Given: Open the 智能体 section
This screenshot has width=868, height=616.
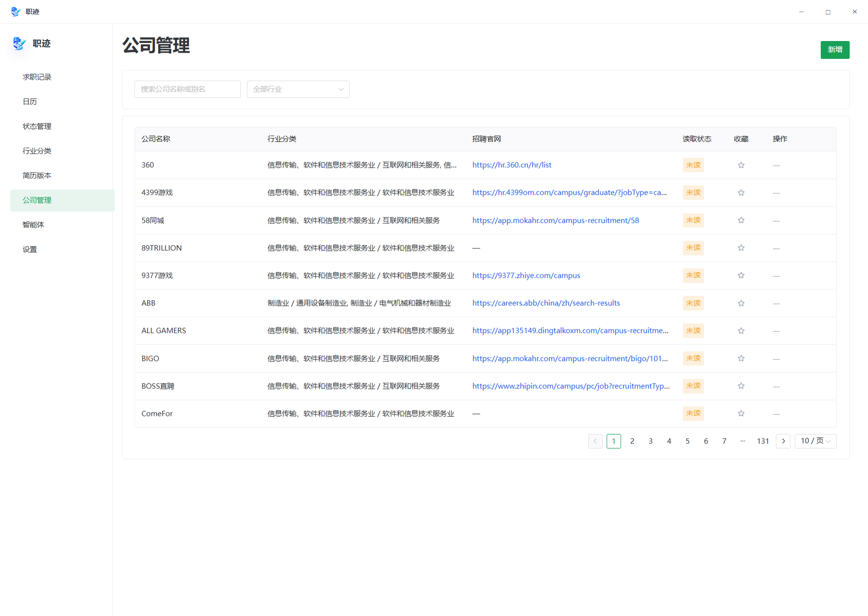Looking at the screenshot, I should 62,225.
